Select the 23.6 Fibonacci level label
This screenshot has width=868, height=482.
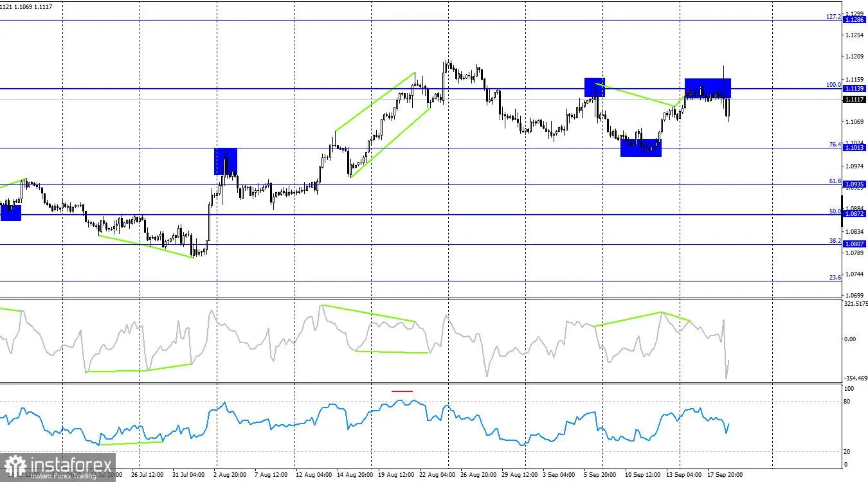[835, 278]
